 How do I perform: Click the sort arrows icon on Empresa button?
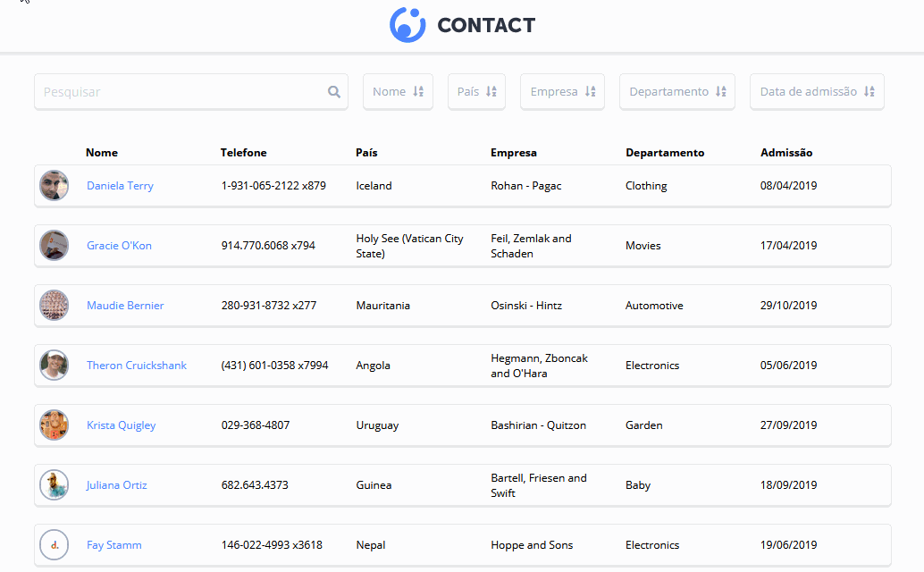[591, 91]
